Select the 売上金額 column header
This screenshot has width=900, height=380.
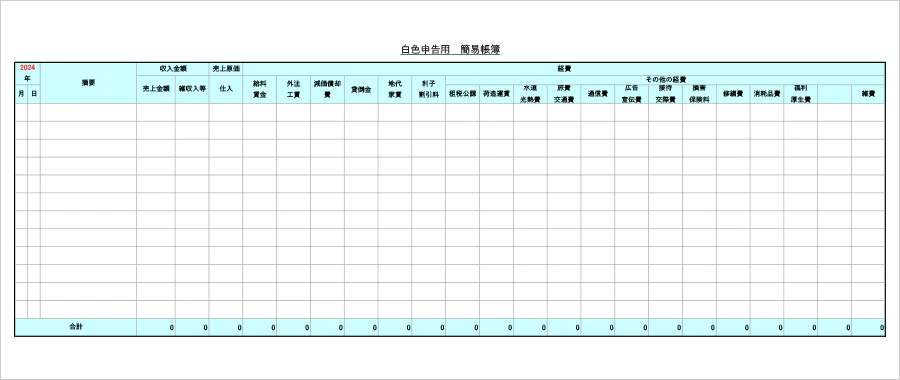coord(156,89)
